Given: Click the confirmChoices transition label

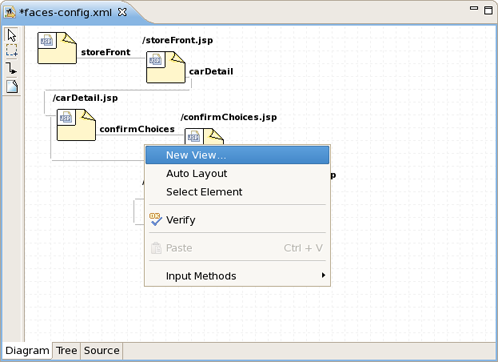Looking at the screenshot, I should click(x=137, y=129).
